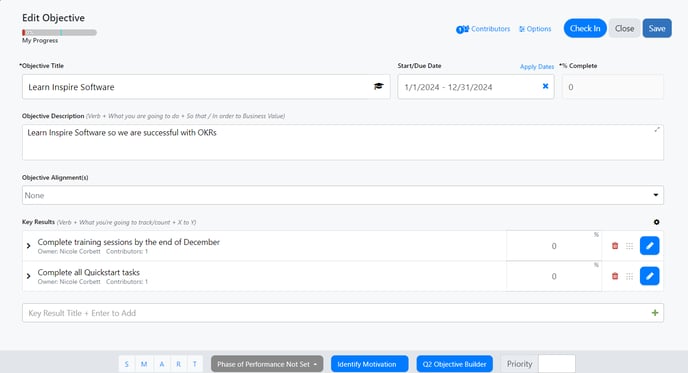Click the My Progress bar
Image resolution: width=688 pixels, height=373 pixels.
click(59, 32)
